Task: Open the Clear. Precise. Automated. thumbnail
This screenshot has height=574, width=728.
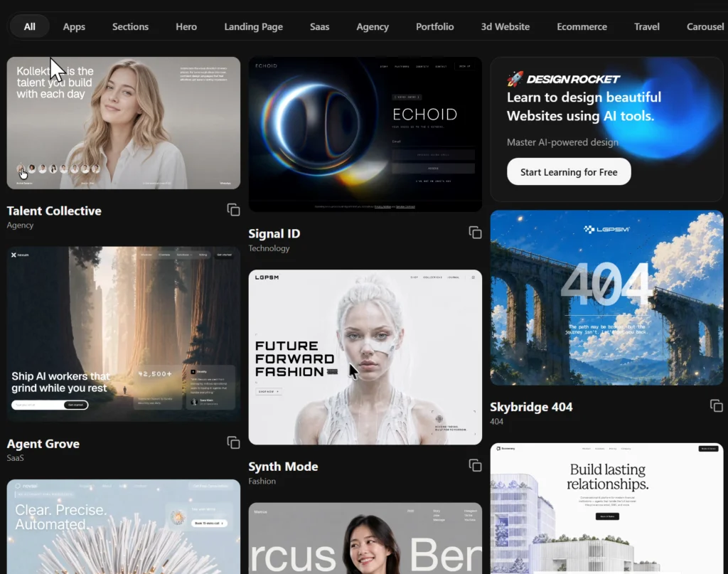Action: (124, 526)
